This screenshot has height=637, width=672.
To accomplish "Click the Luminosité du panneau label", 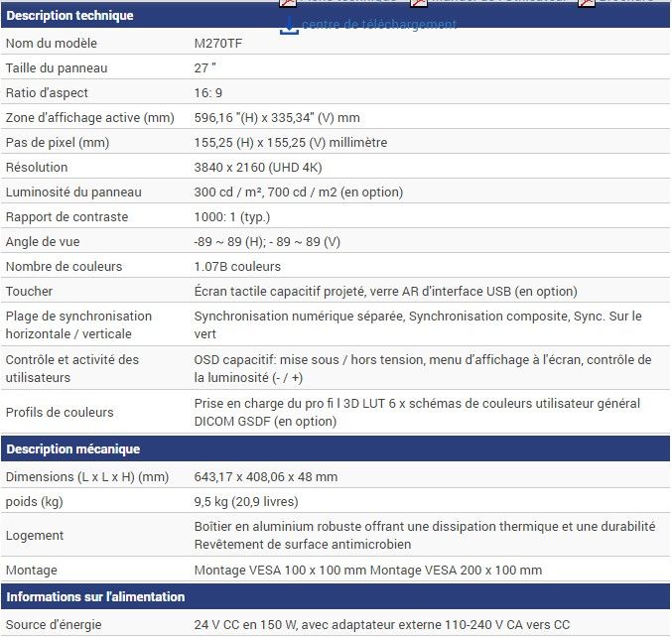I will (x=73, y=192).
